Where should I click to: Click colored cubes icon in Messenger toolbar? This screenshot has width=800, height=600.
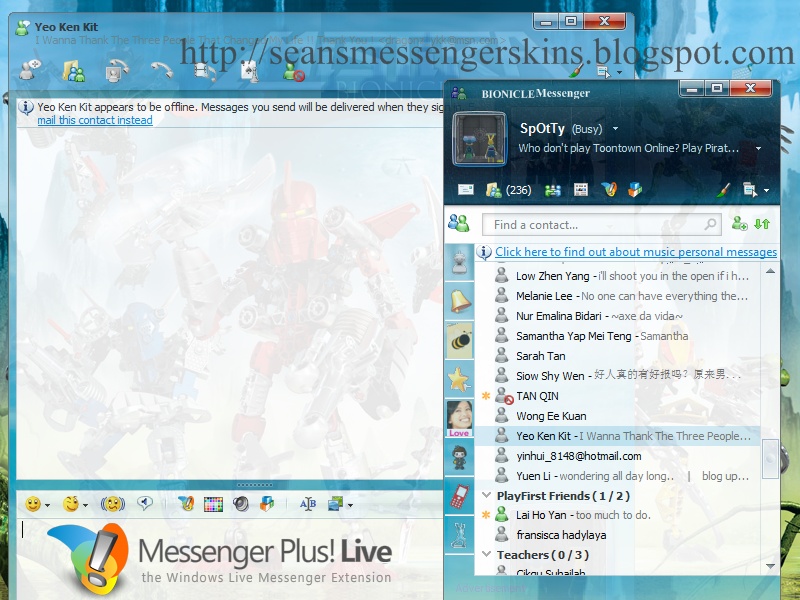635,190
